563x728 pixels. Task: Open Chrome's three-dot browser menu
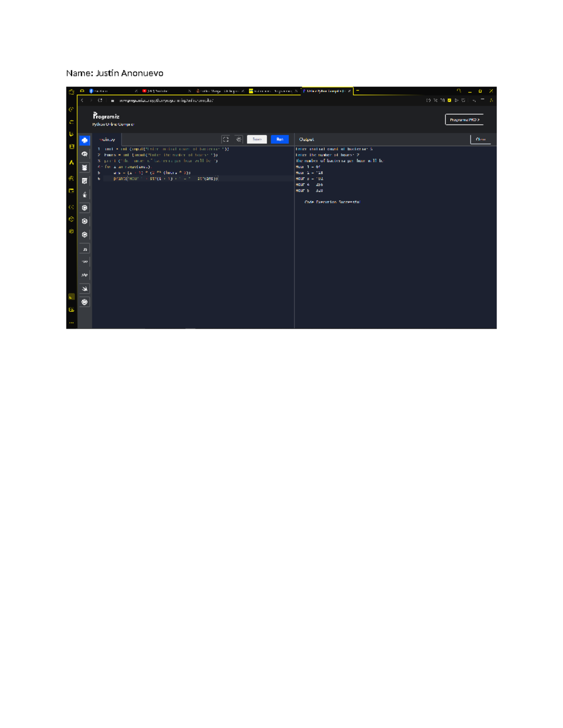click(468, 100)
